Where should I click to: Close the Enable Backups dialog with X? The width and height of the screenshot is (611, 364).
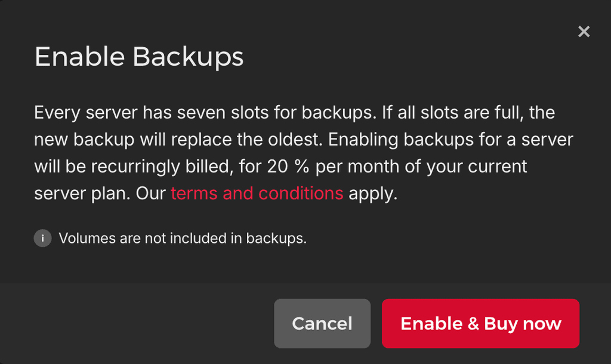pos(584,32)
